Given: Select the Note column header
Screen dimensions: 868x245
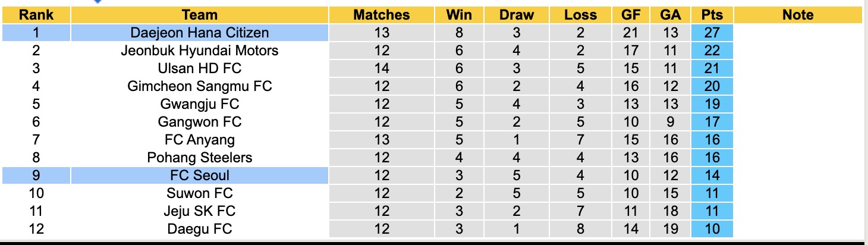Looking at the screenshot, I should pos(798,15).
